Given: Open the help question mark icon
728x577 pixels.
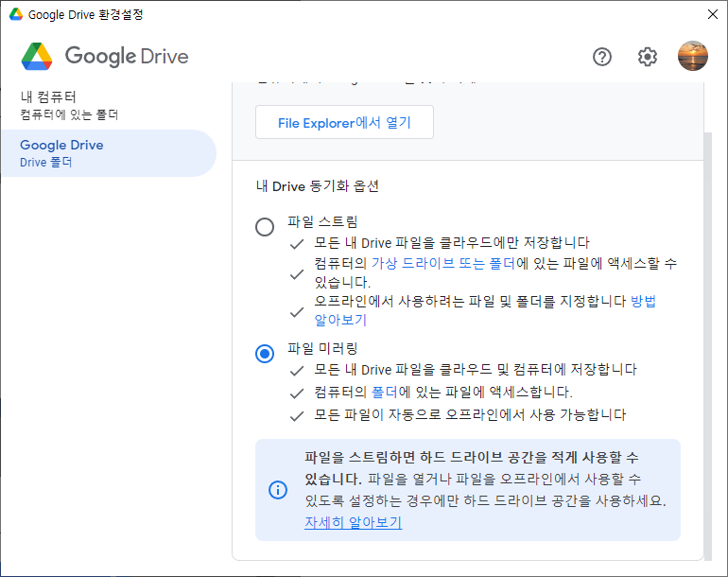Looking at the screenshot, I should coord(601,57).
